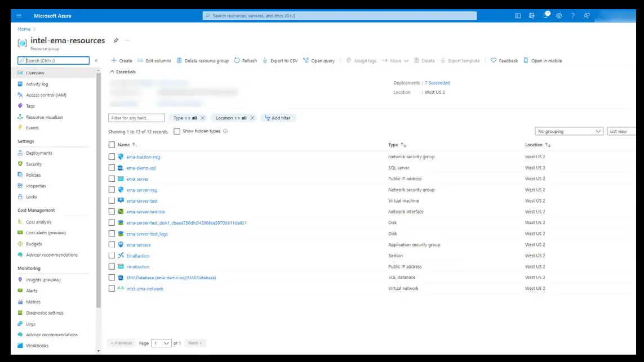The height and width of the screenshot is (362, 644).
Task: Open the Help question mark icon
Action: (572, 16)
